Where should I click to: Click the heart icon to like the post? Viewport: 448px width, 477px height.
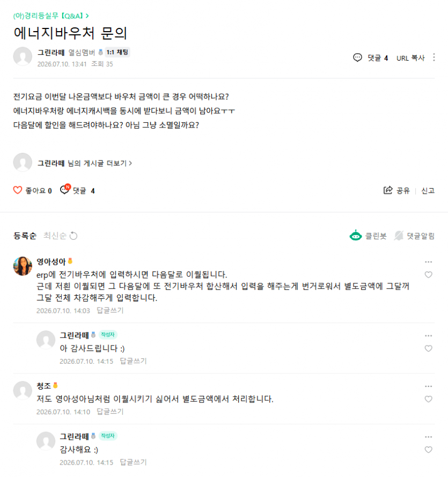coord(18,190)
